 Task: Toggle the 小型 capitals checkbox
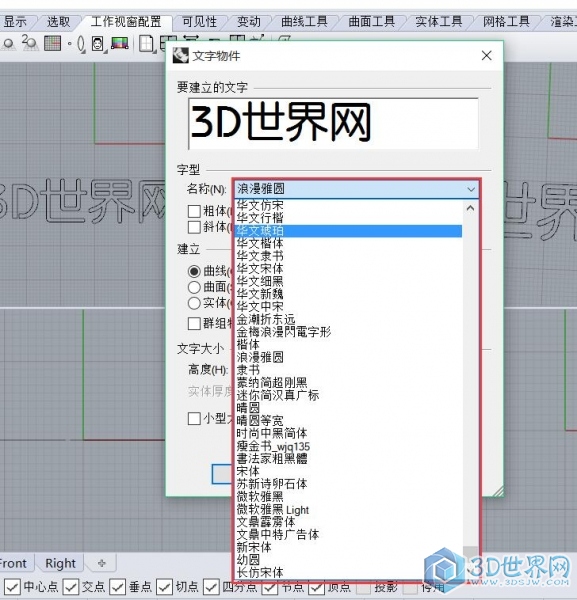coord(194,419)
